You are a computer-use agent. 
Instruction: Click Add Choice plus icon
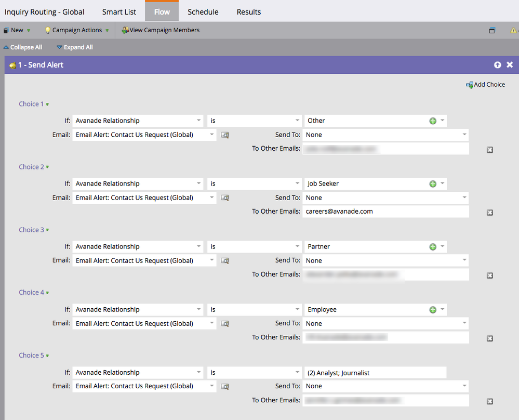(469, 85)
